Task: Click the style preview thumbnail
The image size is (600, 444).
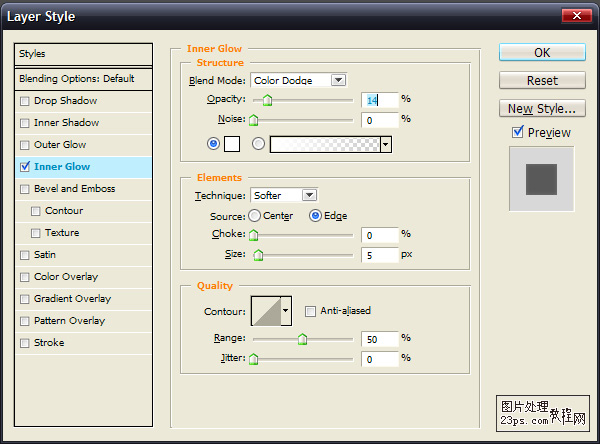Action: (x=541, y=179)
